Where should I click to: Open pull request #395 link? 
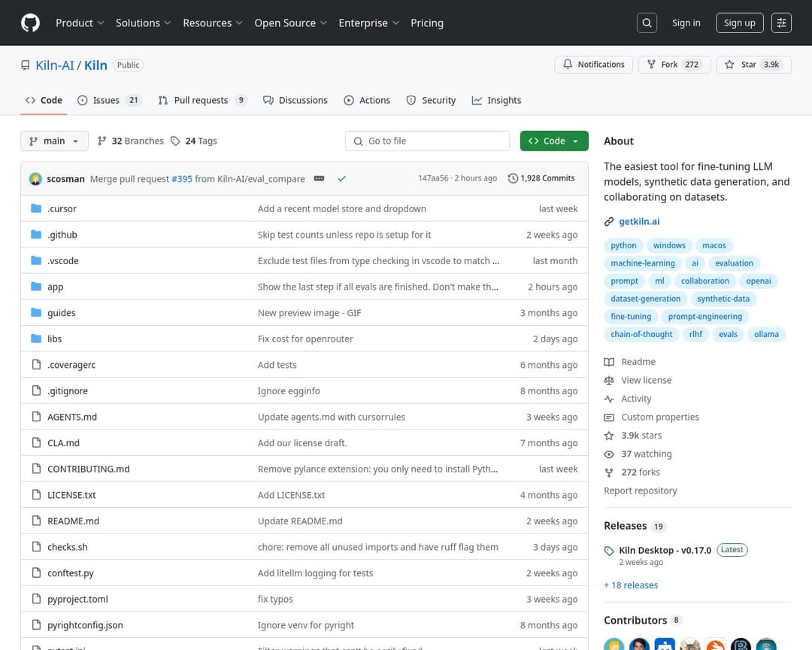(x=182, y=179)
